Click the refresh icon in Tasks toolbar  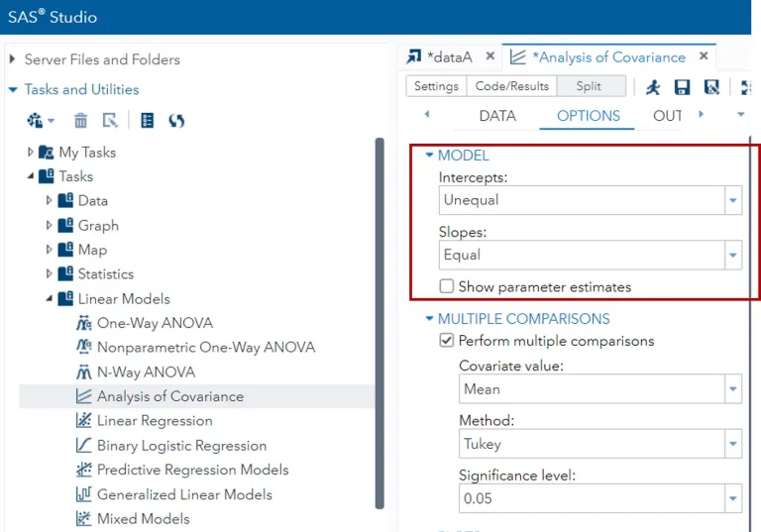176,121
